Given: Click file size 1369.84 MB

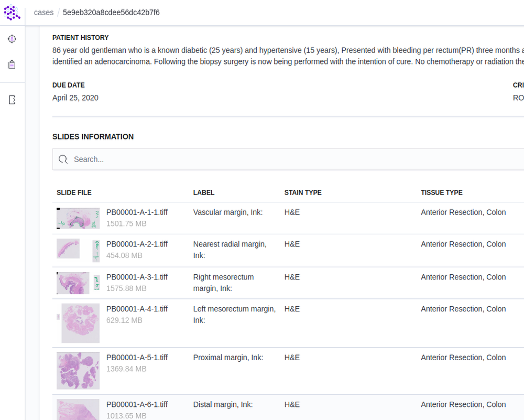Looking at the screenshot, I should 126,369.
